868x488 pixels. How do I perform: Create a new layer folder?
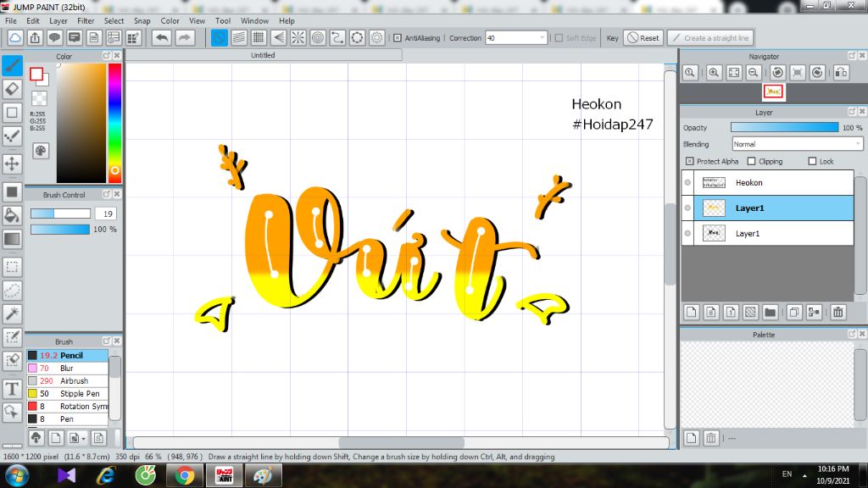click(770, 312)
